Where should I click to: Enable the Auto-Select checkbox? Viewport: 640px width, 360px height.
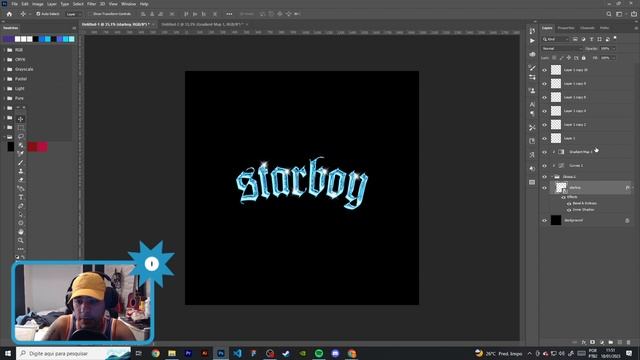click(x=38, y=14)
